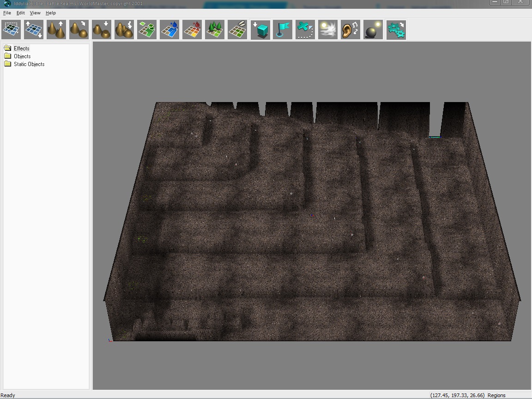Open the teal gears settings tool
Image resolution: width=532 pixels, height=399 pixels.
[x=396, y=30]
